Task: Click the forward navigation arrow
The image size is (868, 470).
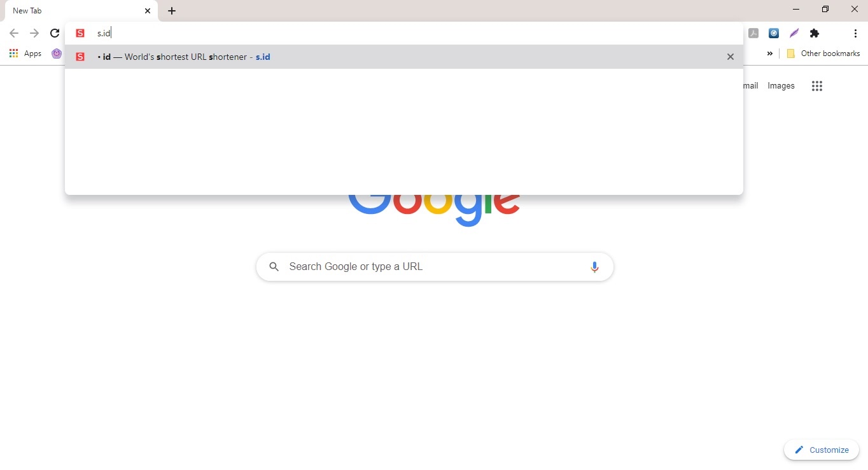Action: [x=34, y=33]
